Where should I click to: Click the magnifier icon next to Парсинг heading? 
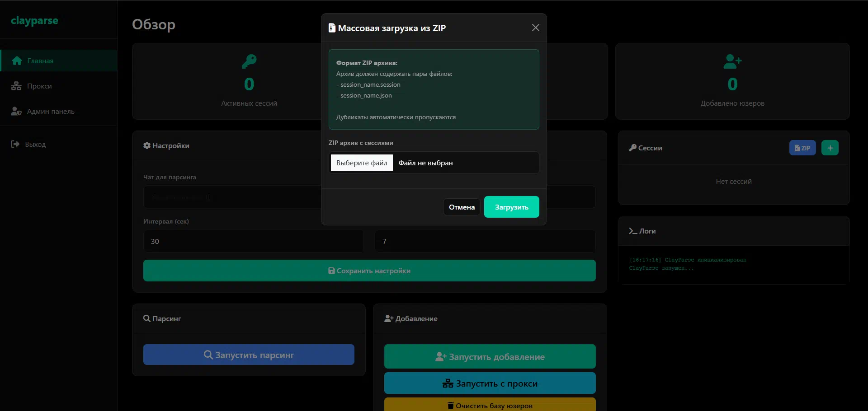[x=147, y=318]
